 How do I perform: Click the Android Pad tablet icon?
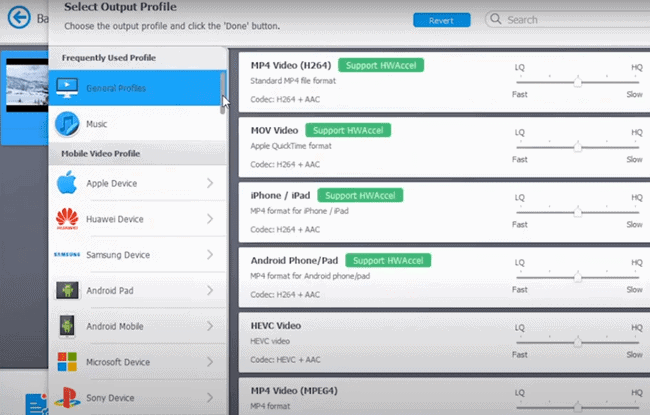point(67,290)
